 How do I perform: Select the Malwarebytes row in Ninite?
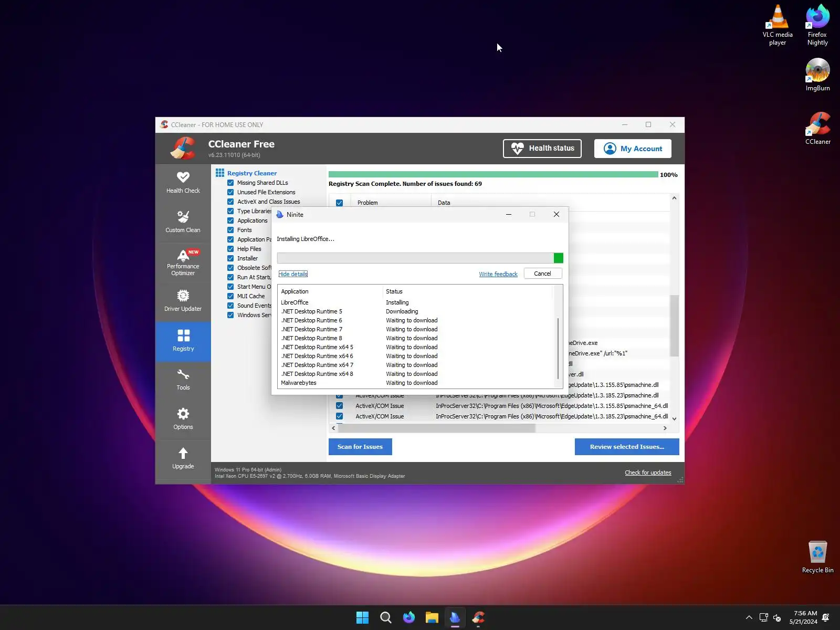415,383
